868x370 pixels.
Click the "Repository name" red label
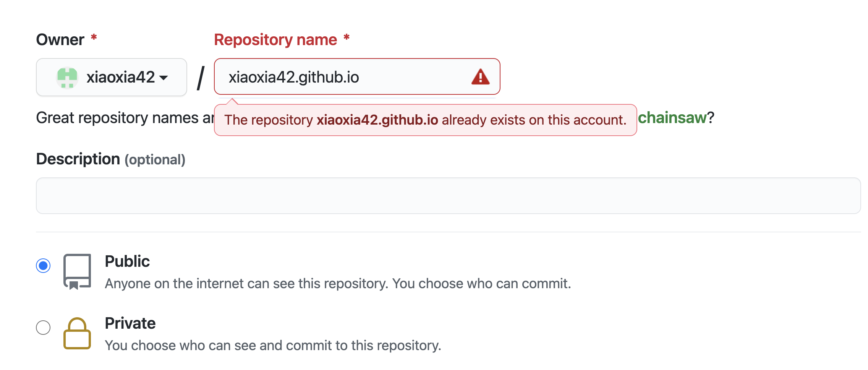pos(275,40)
